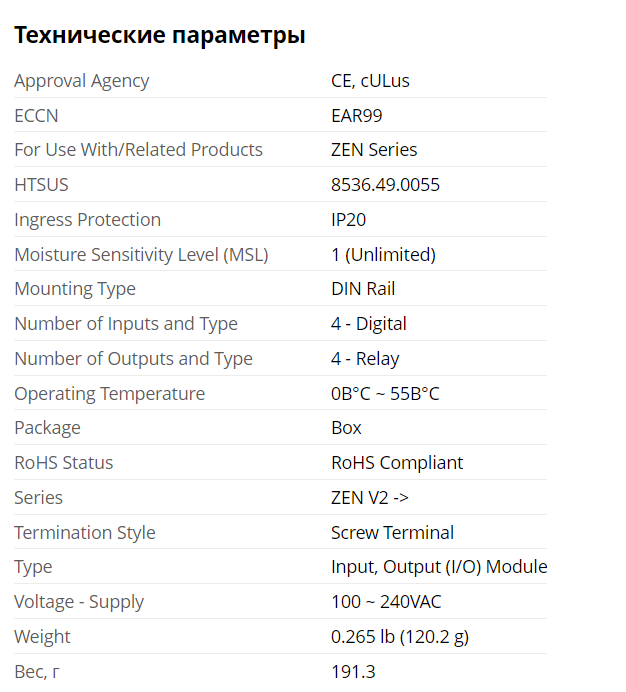Click the EAR99 ECCN value
This screenshot has width=626, height=692.
(357, 116)
